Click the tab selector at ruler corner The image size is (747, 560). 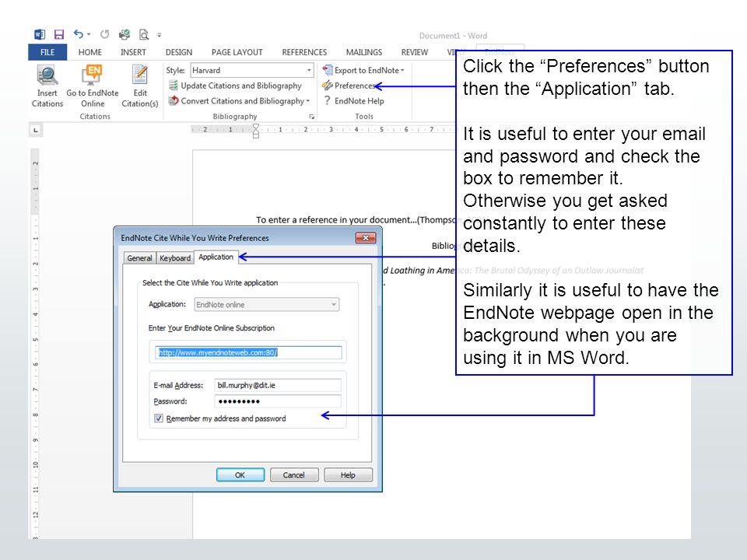(x=36, y=130)
